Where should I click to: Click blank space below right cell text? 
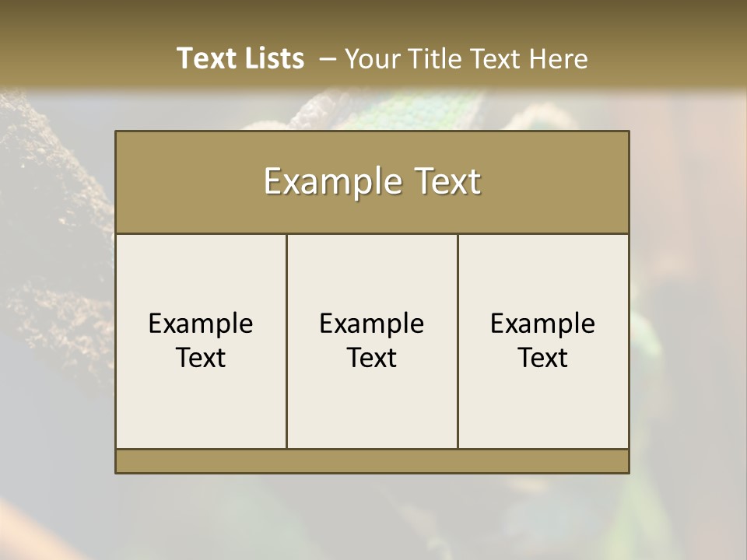tap(542, 412)
